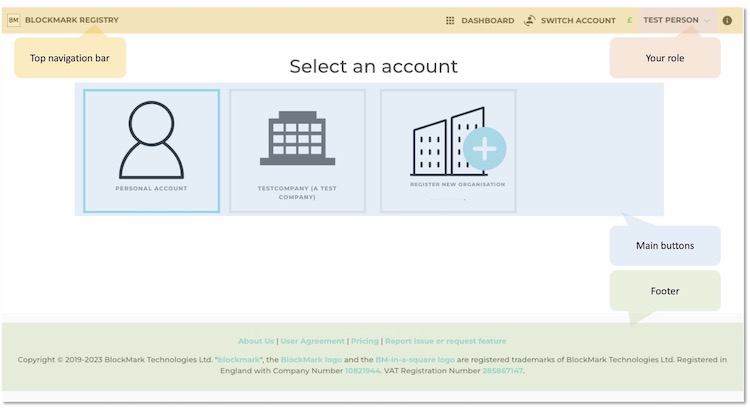This screenshot has height=408, width=750.
Task: Click the Switch Account arrows icon
Action: click(x=530, y=20)
